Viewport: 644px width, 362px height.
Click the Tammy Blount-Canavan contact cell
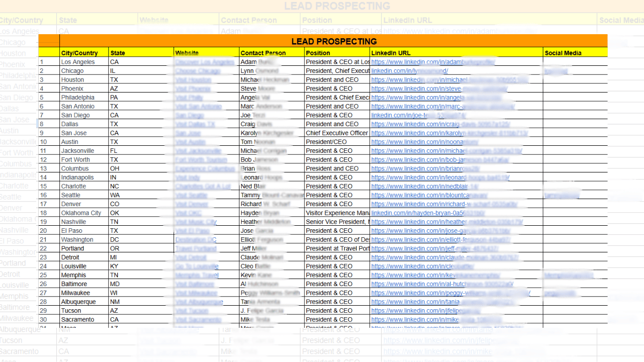pos(272,195)
